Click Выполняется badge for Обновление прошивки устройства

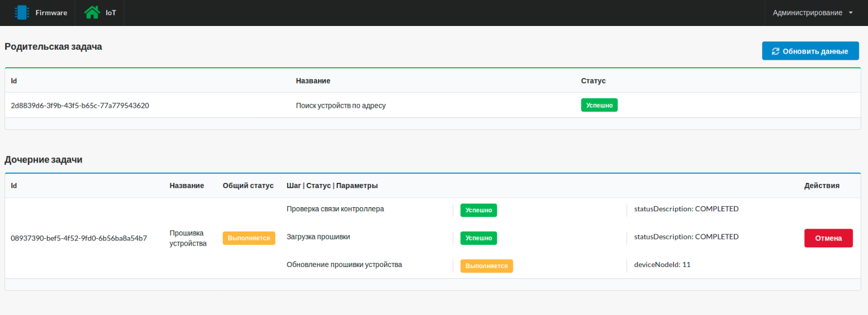coord(486,266)
